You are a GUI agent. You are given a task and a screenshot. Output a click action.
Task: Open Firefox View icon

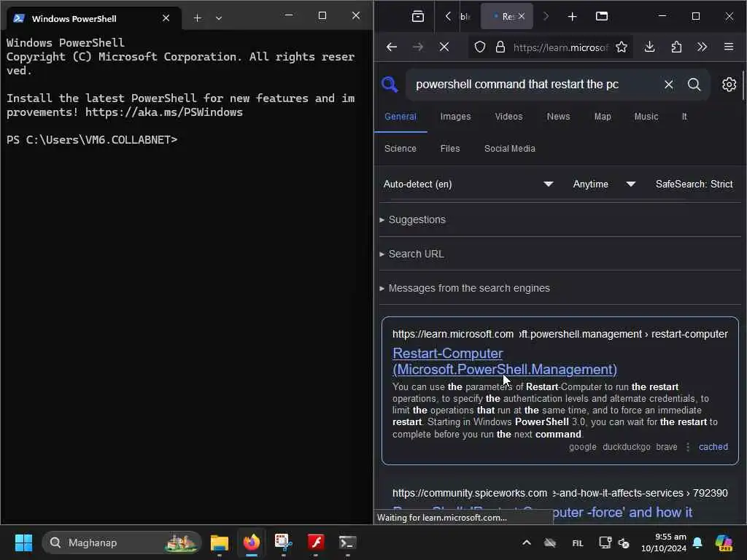coord(418,16)
